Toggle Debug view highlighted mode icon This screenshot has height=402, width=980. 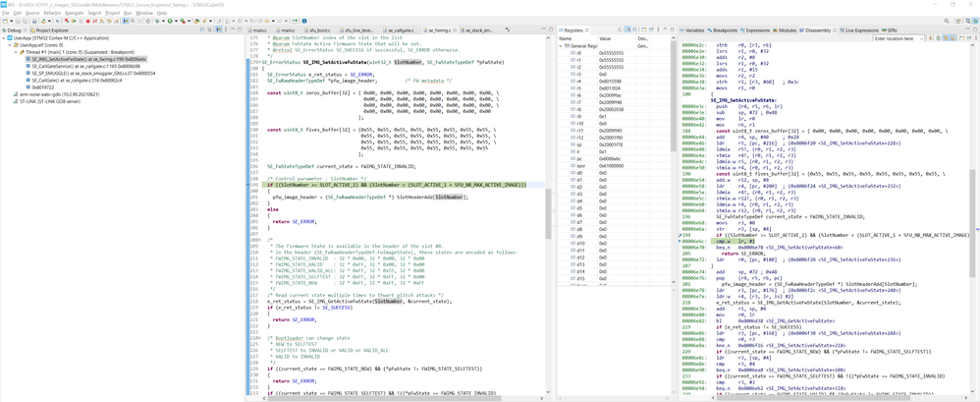click(x=219, y=30)
